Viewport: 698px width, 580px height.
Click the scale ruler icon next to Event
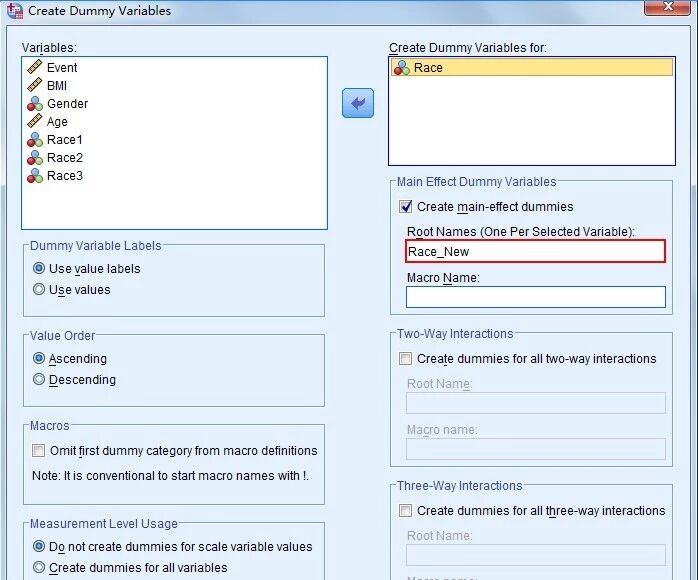[35, 67]
